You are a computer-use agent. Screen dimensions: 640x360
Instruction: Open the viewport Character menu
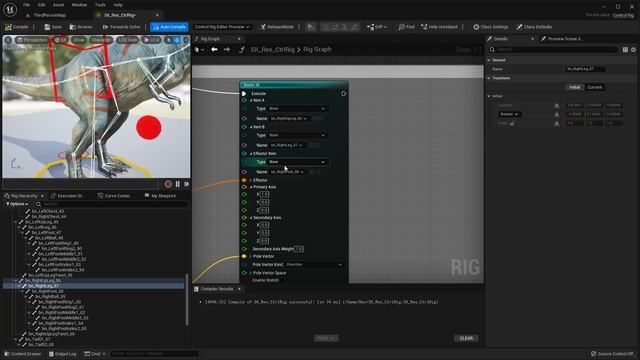[101, 40]
